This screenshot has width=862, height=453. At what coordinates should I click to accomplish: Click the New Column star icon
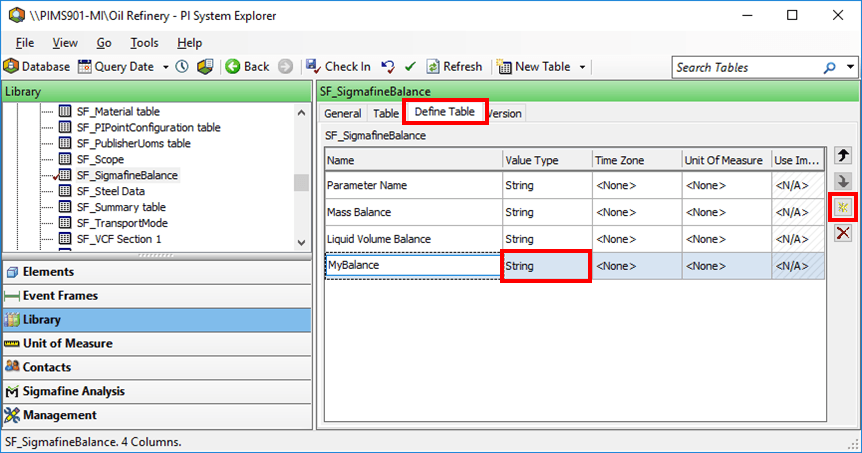(843, 207)
